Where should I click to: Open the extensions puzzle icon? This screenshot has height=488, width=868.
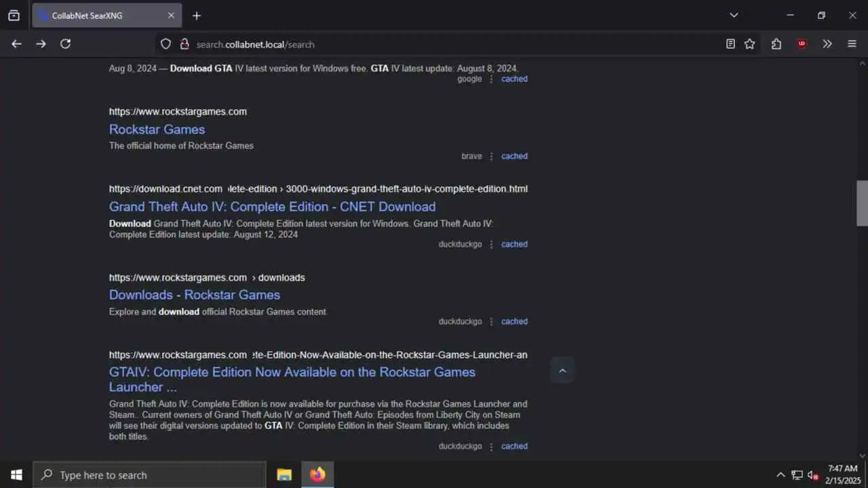point(776,44)
